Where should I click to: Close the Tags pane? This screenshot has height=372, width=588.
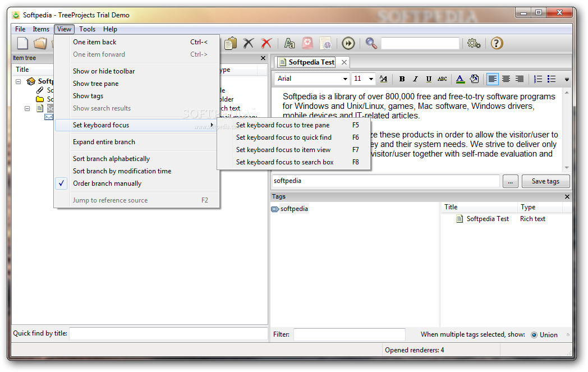pos(567,196)
